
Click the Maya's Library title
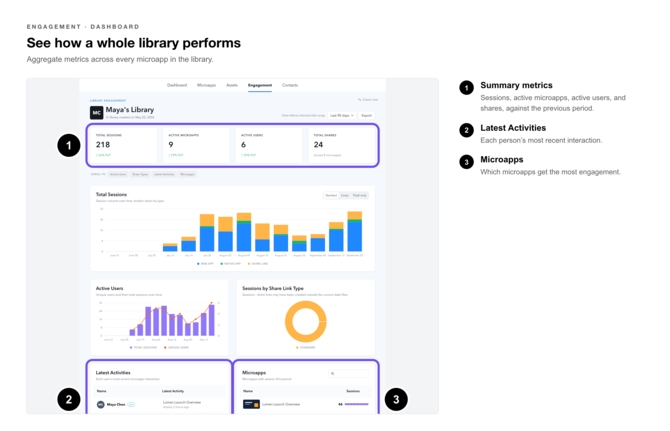coord(129,110)
